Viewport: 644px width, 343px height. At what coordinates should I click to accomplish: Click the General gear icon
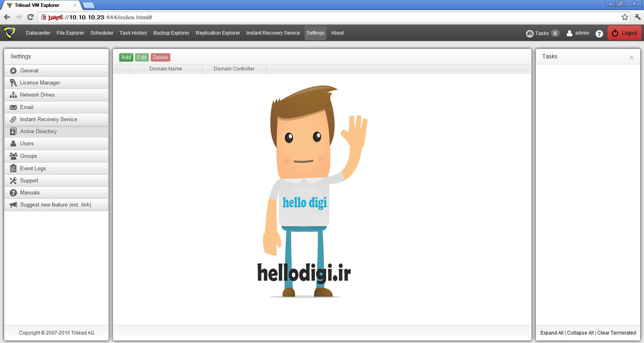[13, 71]
